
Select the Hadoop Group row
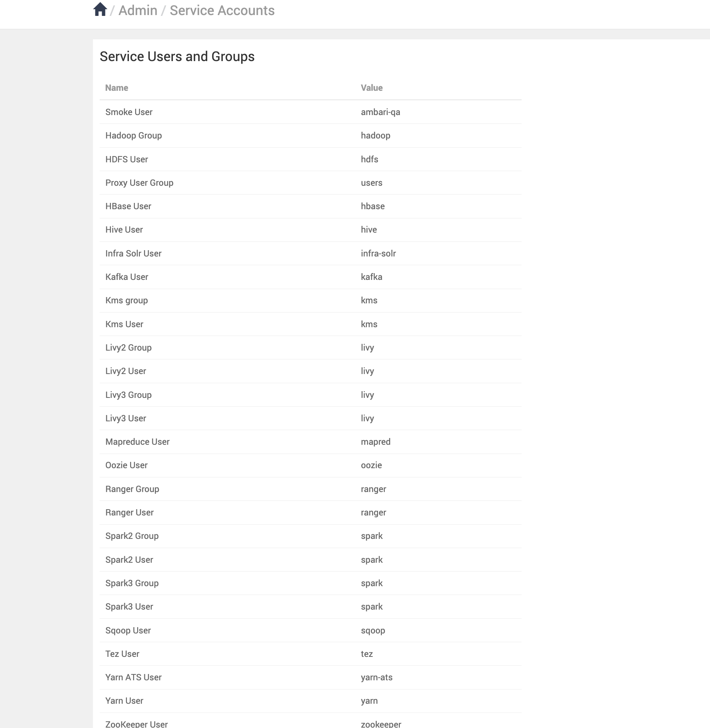point(311,136)
